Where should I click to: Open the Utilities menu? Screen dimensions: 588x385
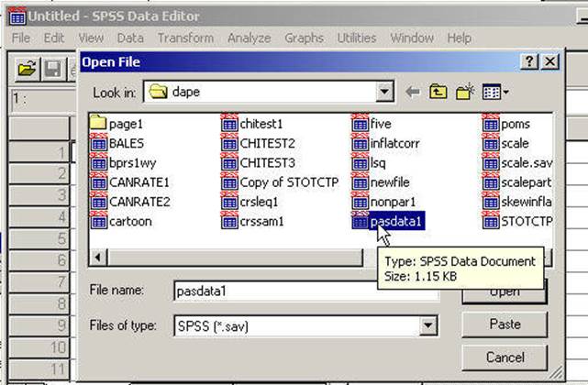click(357, 38)
